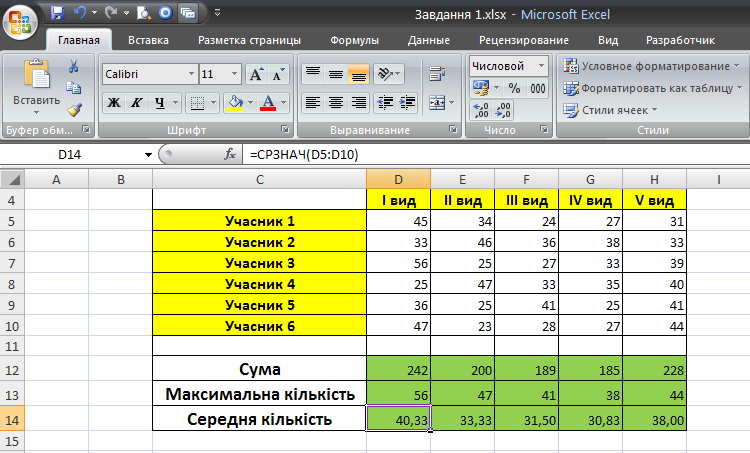
Task: Open Стили ячеек gallery
Action: coord(610,110)
